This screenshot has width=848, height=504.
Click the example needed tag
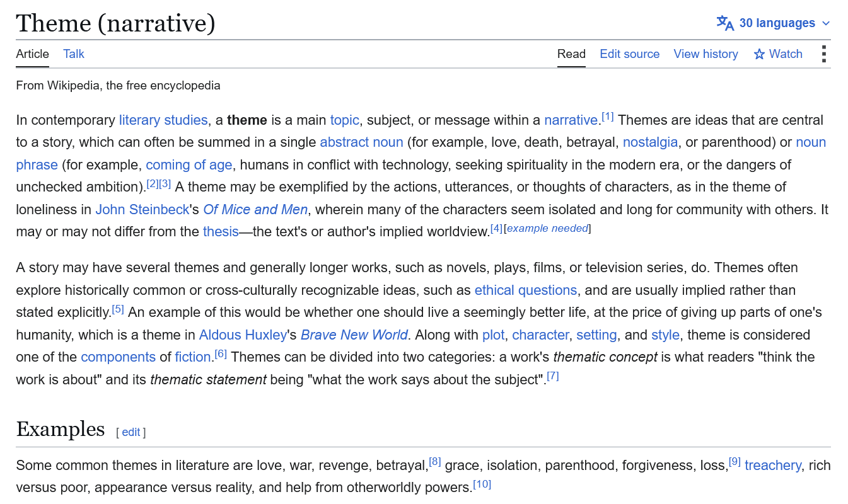[x=547, y=229]
